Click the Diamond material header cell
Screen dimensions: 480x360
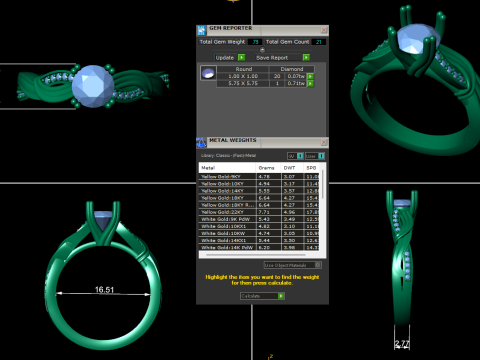click(x=292, y=69)
